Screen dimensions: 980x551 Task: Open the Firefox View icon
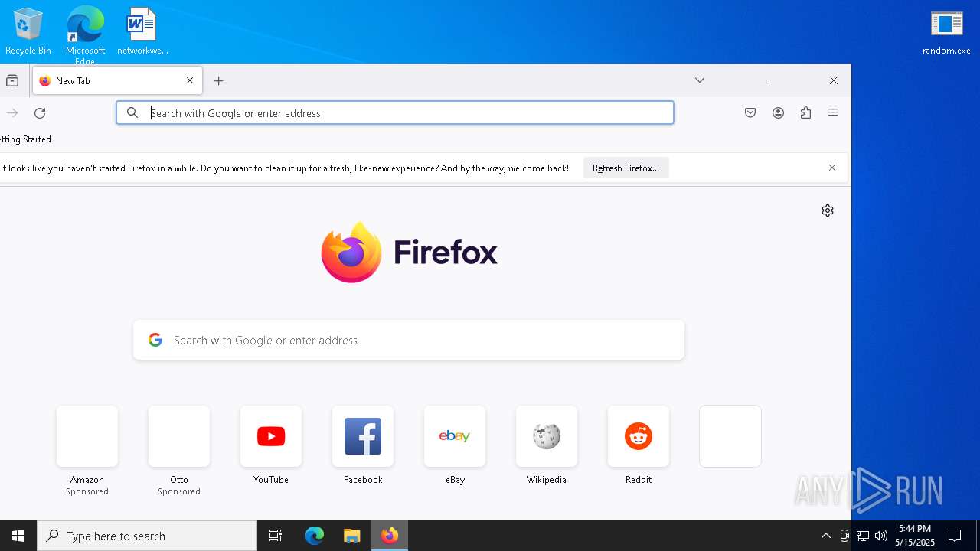point(12,80)
